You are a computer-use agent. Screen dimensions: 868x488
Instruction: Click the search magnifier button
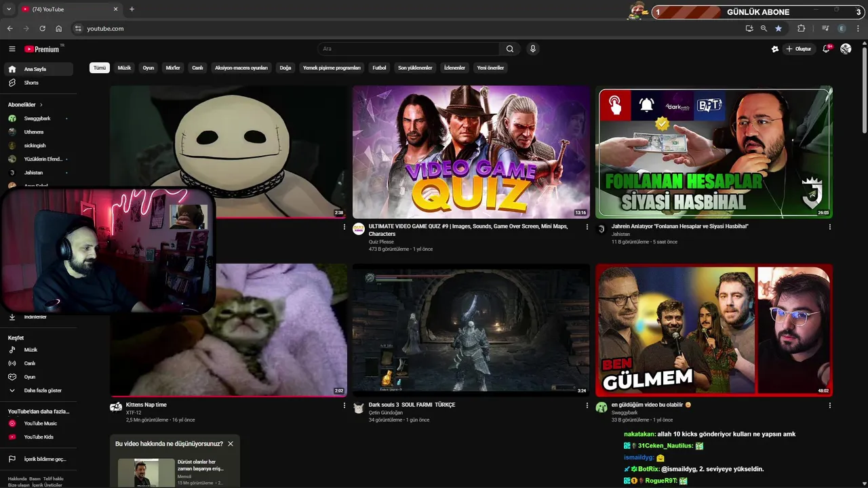(x=510, y=49)
